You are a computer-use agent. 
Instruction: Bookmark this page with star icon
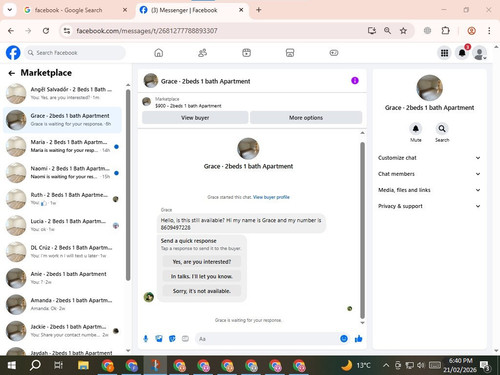403,31
